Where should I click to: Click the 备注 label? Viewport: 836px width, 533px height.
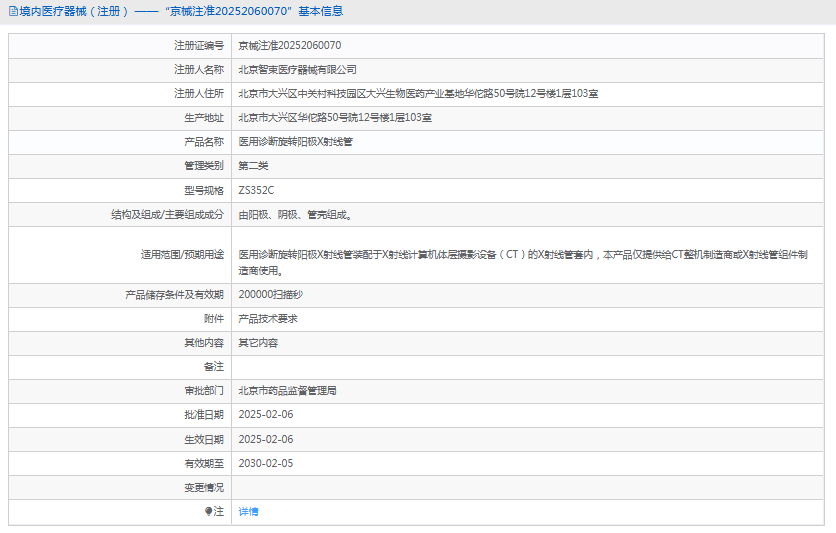(214, 367)
